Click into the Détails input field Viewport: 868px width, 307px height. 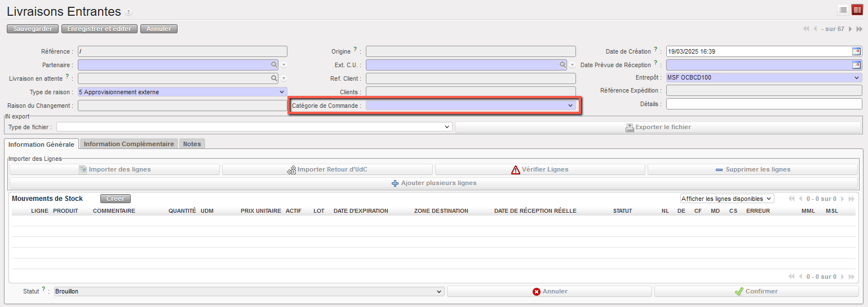pos(764,104)
